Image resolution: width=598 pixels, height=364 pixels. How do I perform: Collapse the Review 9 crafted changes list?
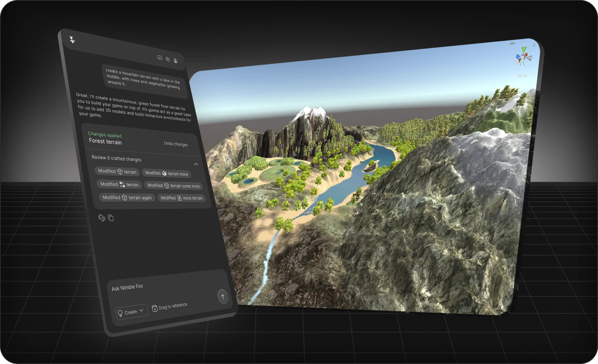[x=196, y=164]
